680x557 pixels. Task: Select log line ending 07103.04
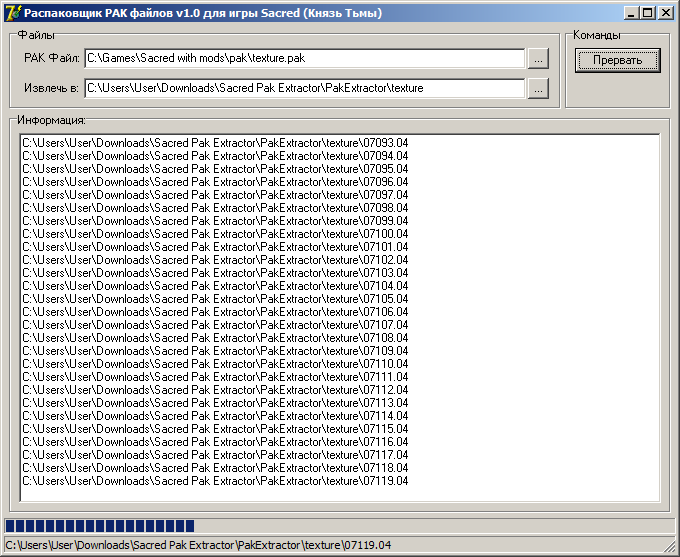(215, 273)
